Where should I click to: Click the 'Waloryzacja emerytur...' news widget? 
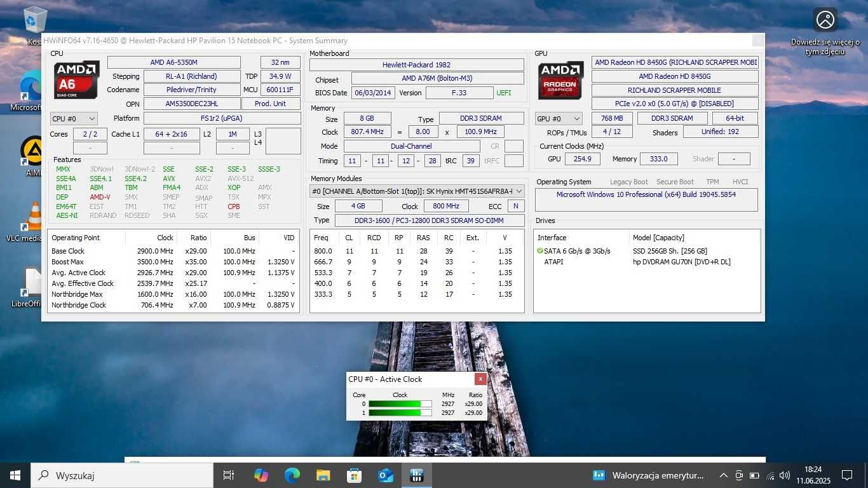coord(648,475)
